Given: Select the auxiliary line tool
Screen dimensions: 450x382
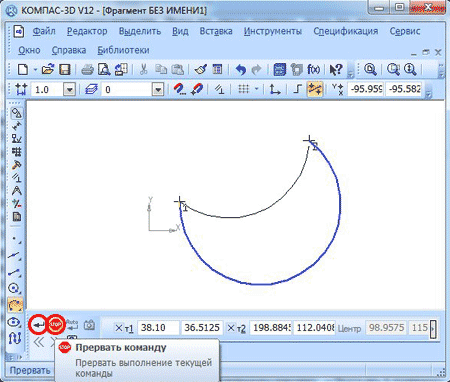Looking at the screenshot, I should (15, 256).
